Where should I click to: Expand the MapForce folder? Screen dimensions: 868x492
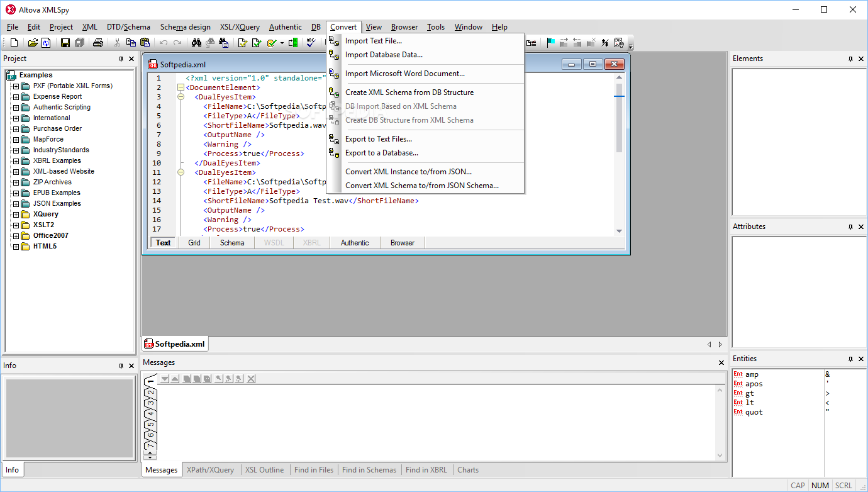click(16, 140)
